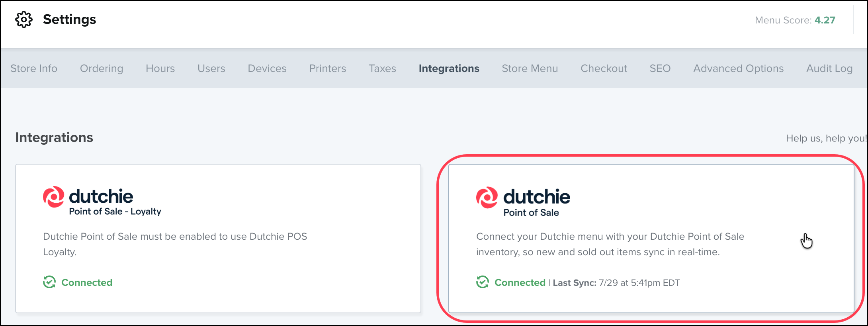Image resolution: width=868 pixels, height=326 pixels.
Task: Switch to Advanced Options tab
Action: [738, 68]
